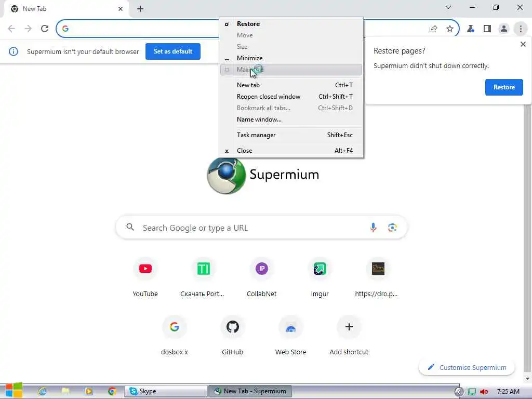Select Close in the context menu

tap(291, 151)
